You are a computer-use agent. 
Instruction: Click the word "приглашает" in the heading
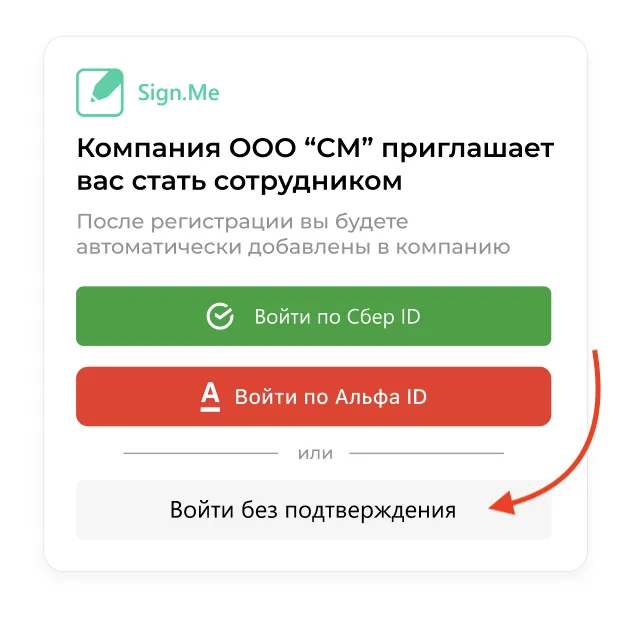pos(468,149)
